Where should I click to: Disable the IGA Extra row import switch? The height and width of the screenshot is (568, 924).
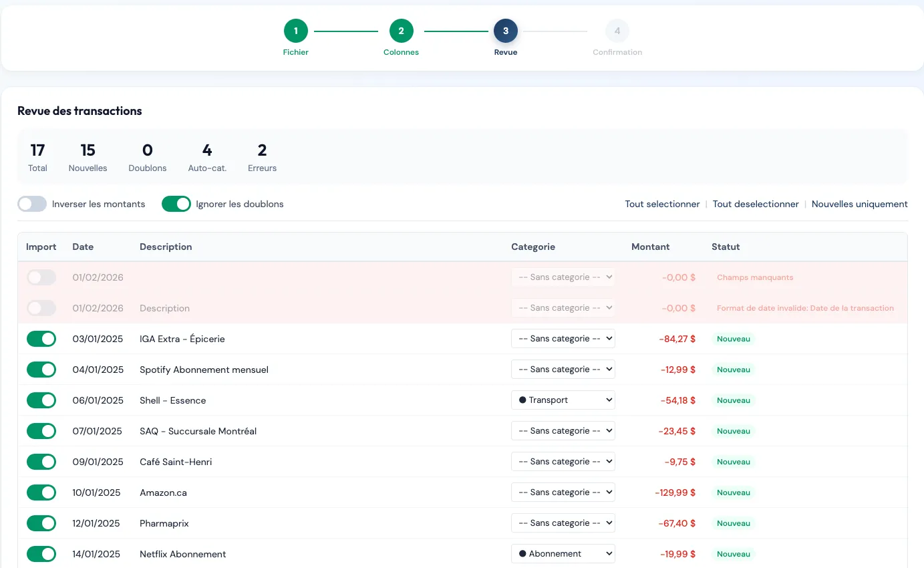click(x=41, y=339)
